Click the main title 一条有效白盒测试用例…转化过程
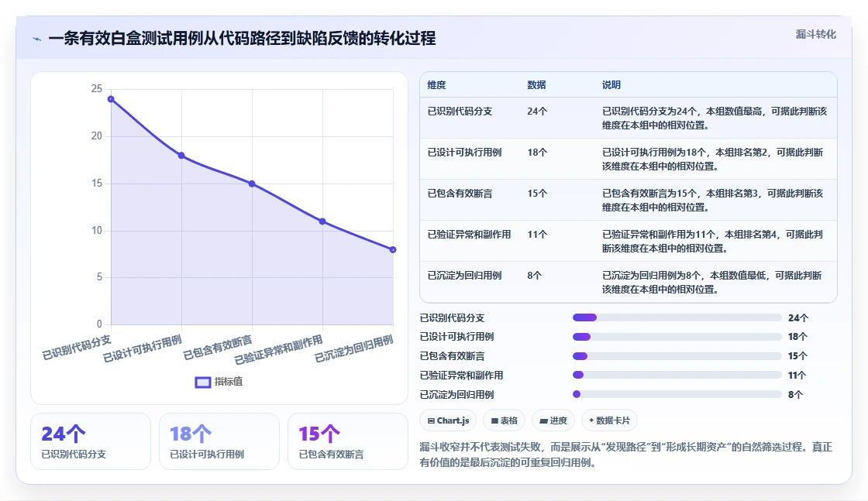The image size is (868, 501). (242, 39)
